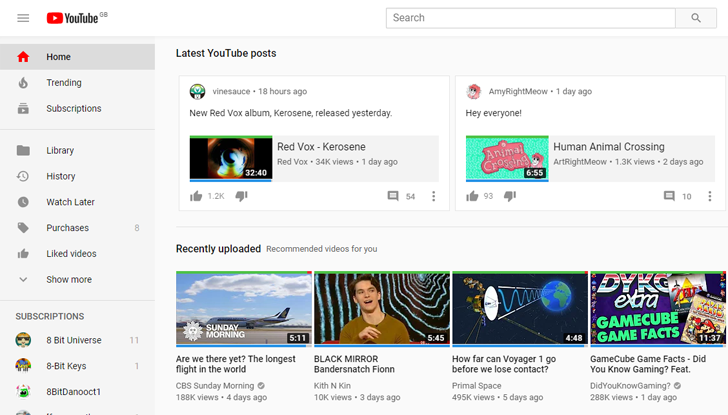The height and width of the screenshot is (415, 728).
Task: Open comments on vinesauce post
Action: 393,196
